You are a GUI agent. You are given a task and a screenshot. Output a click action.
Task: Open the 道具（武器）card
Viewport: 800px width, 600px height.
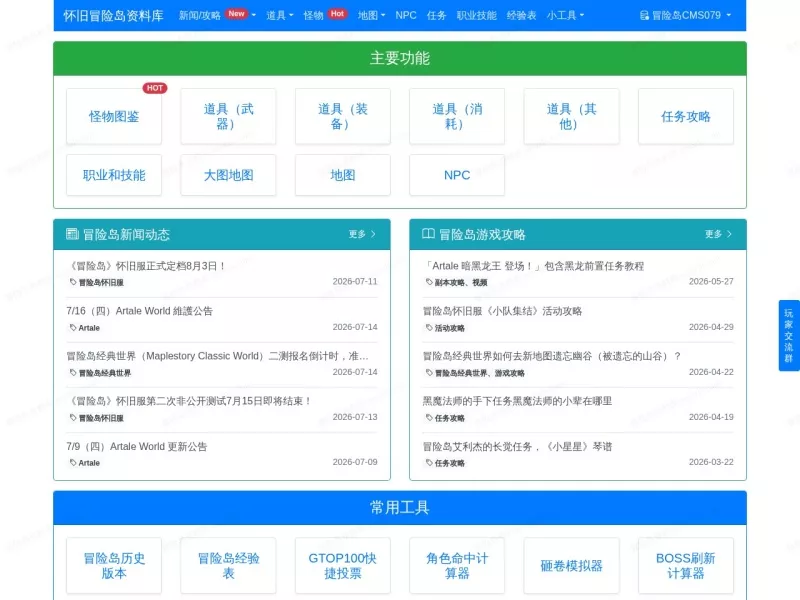228,116
